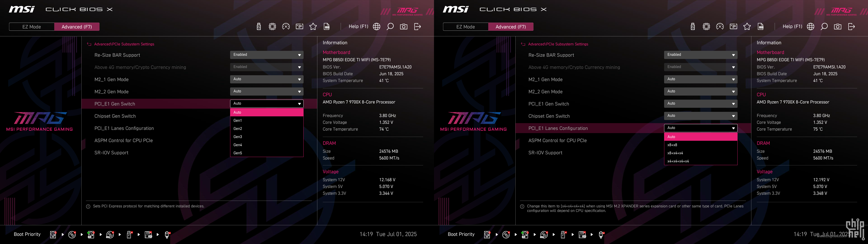
Task: Choose Gen5 in left screenshot dropdown list
Action: 267,153
